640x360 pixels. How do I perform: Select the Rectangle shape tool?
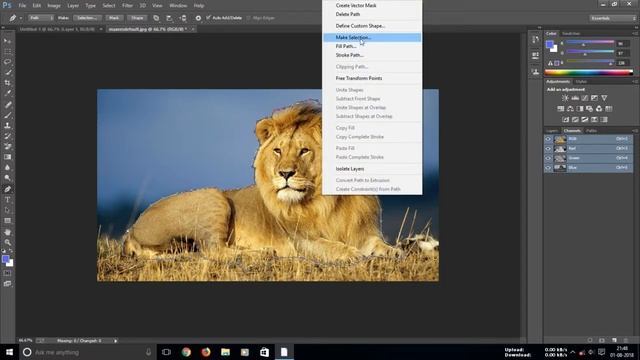[7, 221]
